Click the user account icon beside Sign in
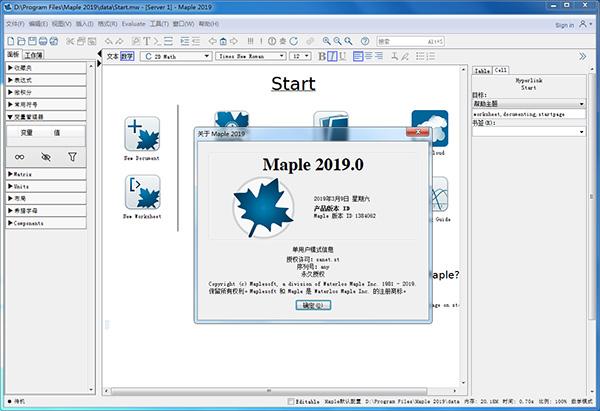Viewport: 600px width, 411px height. pos(584,24)
